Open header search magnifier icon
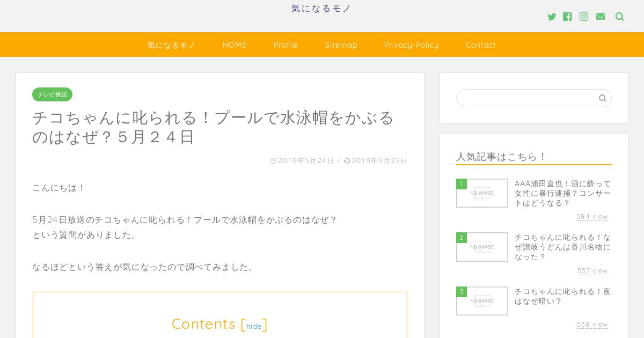 [x=619, y=17]
